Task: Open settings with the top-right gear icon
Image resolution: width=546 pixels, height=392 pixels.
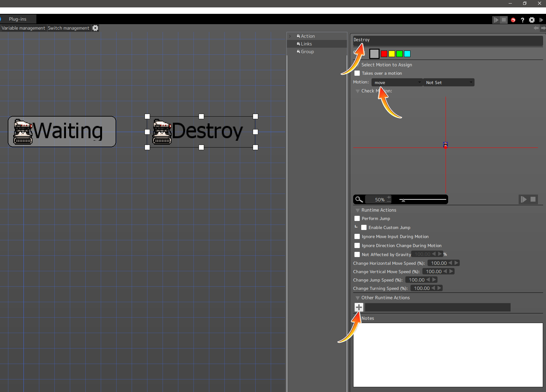Action: (x=532, y=20)
